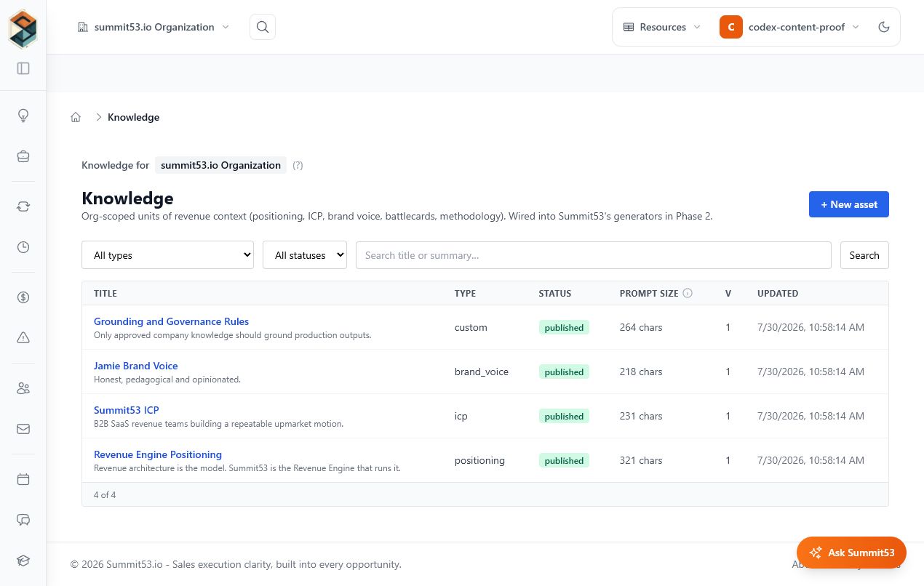
Task: Open Revenue Engine Positioning asset
Action: coord(158,454)
